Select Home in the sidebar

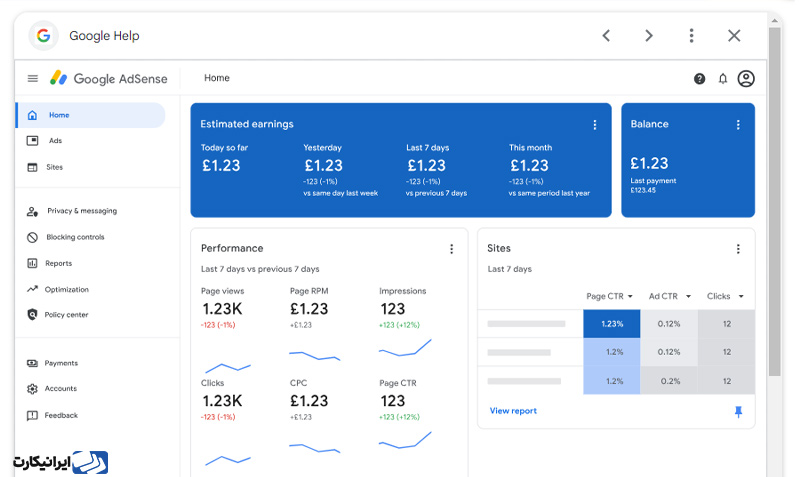point(90,115)
